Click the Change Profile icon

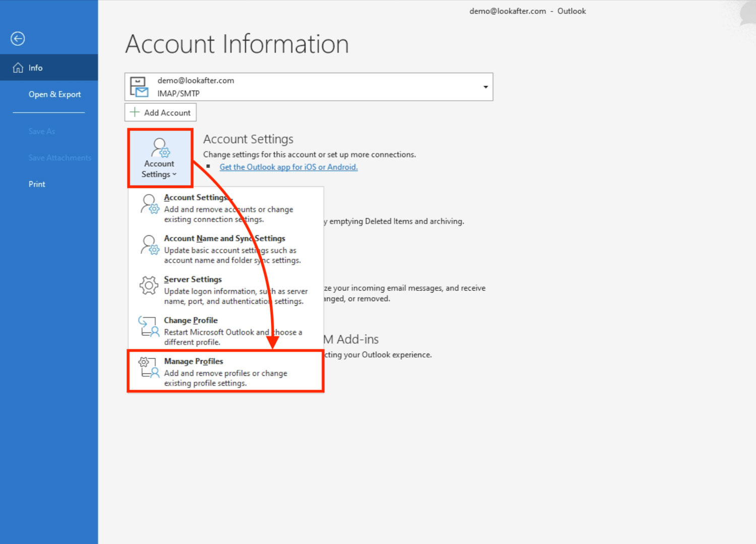(x=149, y=326)
